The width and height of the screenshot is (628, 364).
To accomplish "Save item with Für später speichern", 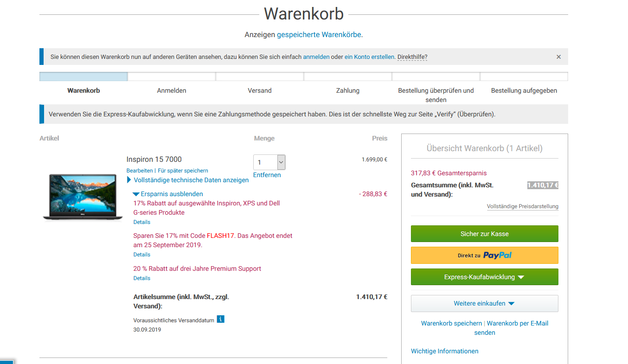I will point(183,171).
